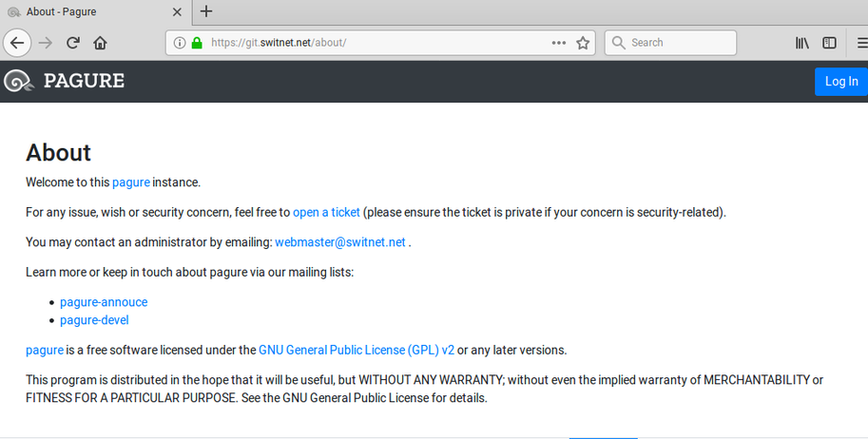Open the pagure-devel mailing list
868x439 pixels.
click(x=94, y=320)
